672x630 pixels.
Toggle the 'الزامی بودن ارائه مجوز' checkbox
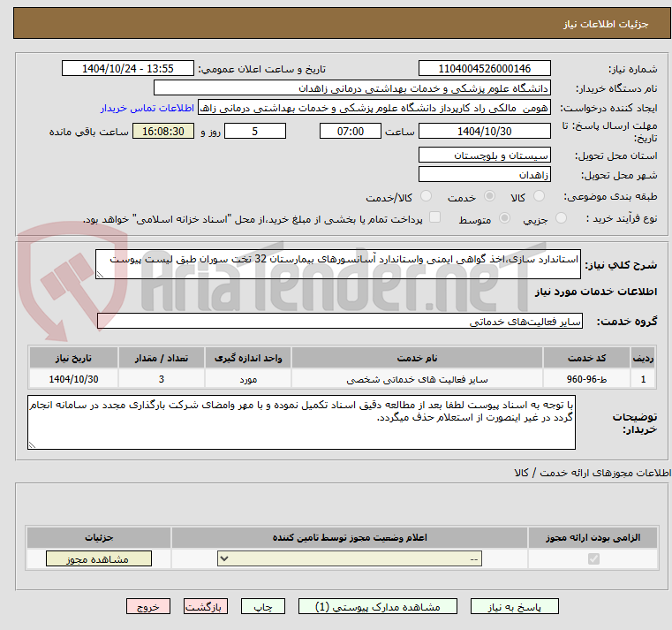593,559
